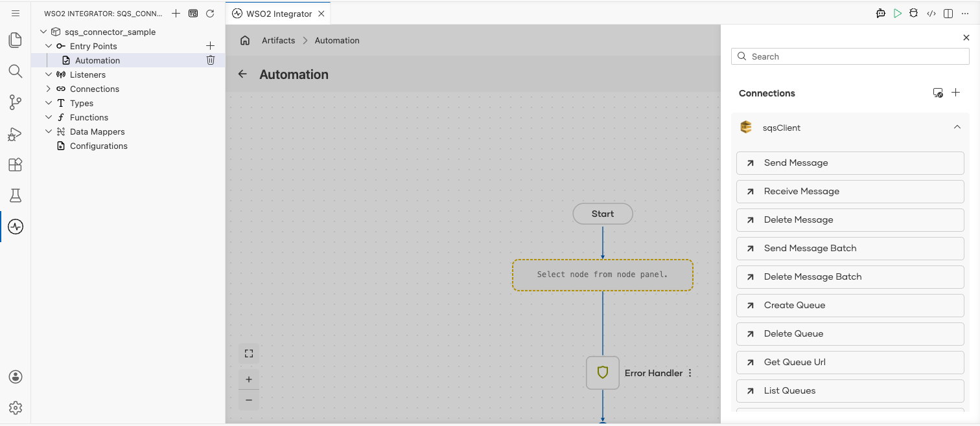The height and width of the screenshot is (426, 980).
Task: Expand the Functions section
Action: [49, 117]
